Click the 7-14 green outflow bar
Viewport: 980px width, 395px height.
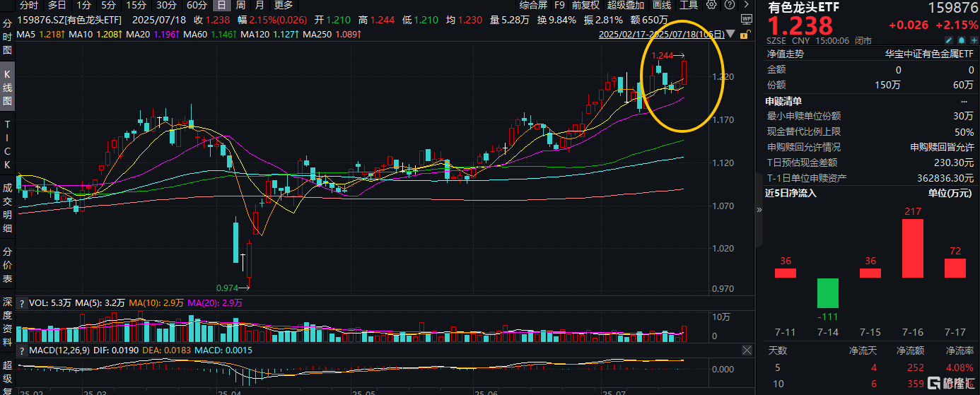coord(828,293)
